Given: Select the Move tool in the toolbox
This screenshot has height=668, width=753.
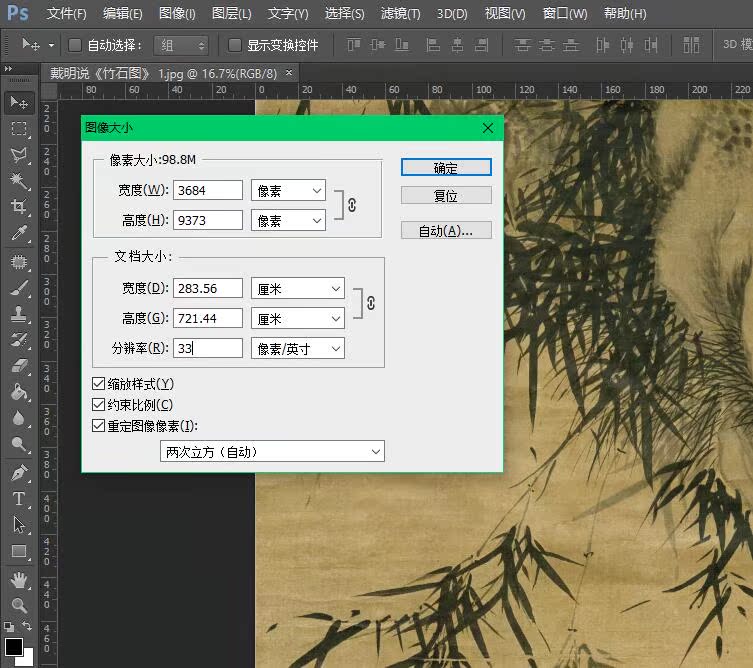Looking at the screenshot, I should (19, 102).
